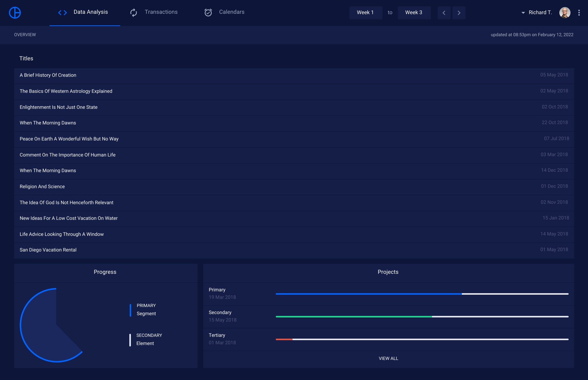This screenshot has width=588, height=380.
Task: Click the 'updated at 08:53pm' timestamp
Action: click(x=532, y=35)
